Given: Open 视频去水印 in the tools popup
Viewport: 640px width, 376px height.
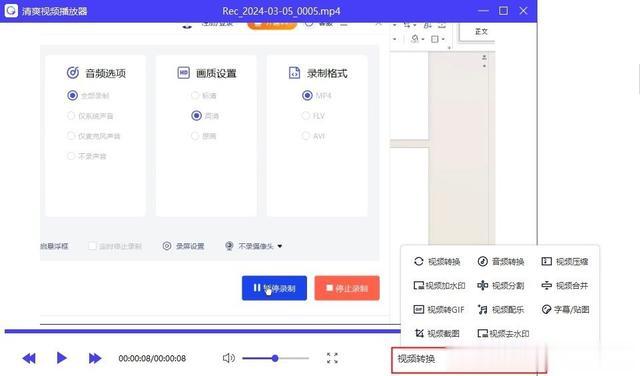Looking at the screenshot, I should 503,334.
